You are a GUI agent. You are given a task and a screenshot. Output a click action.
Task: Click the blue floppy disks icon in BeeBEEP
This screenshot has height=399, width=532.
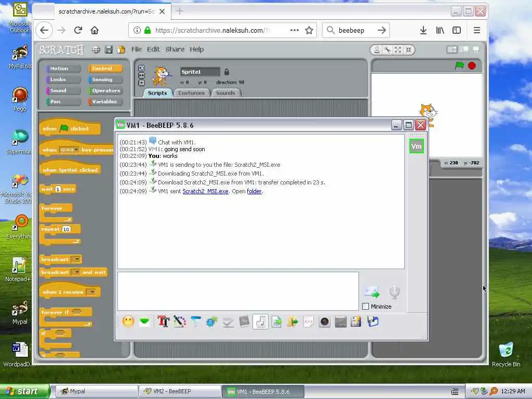[373, 321]
